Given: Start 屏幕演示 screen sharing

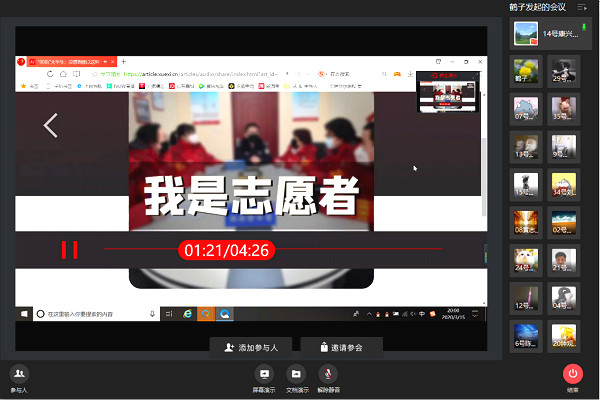Looking at the screenshot, I should click(x=264, y=375).
